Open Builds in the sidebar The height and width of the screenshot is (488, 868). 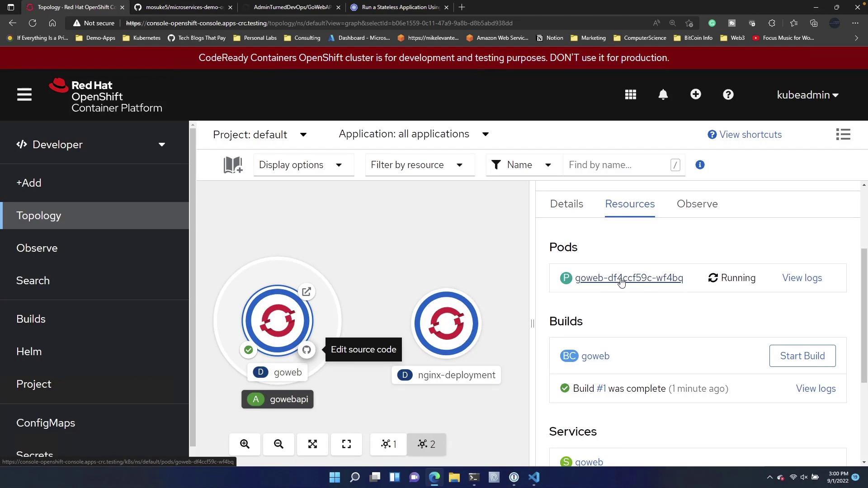tap(31, 319)
